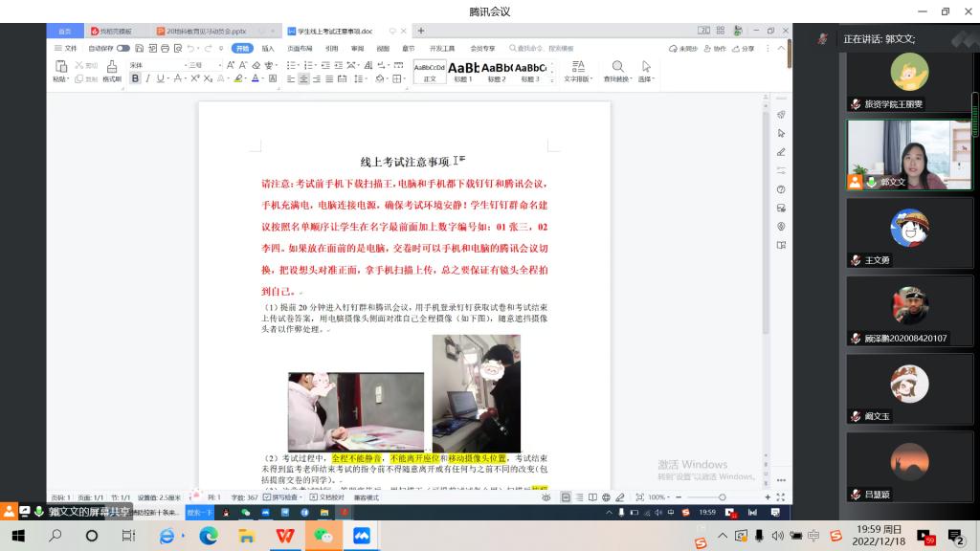This screenshot has height=551, width=980.
Task: Open the Page Layout (页面布局) tab
Action: tap(300, 48)
